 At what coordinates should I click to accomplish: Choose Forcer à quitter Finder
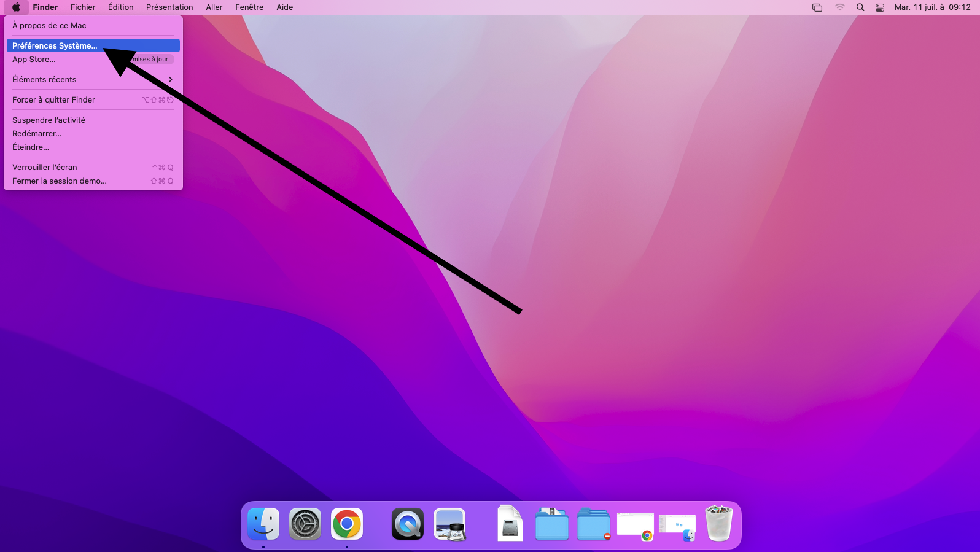click(93, 99)
